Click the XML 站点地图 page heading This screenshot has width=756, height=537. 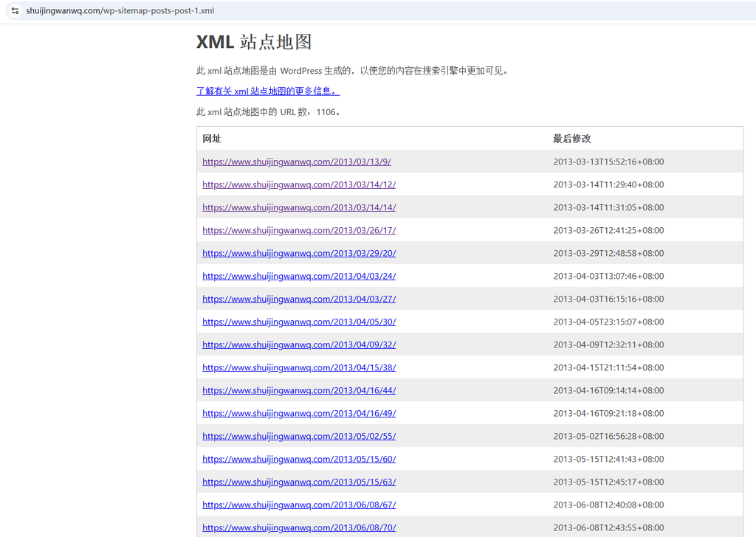[x=254, y=42]
